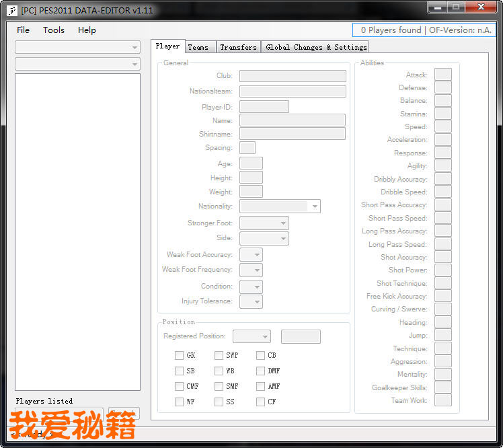Select the Attack ability value box
This screenshot has width=503, height=448.
[x=442, y=75]
